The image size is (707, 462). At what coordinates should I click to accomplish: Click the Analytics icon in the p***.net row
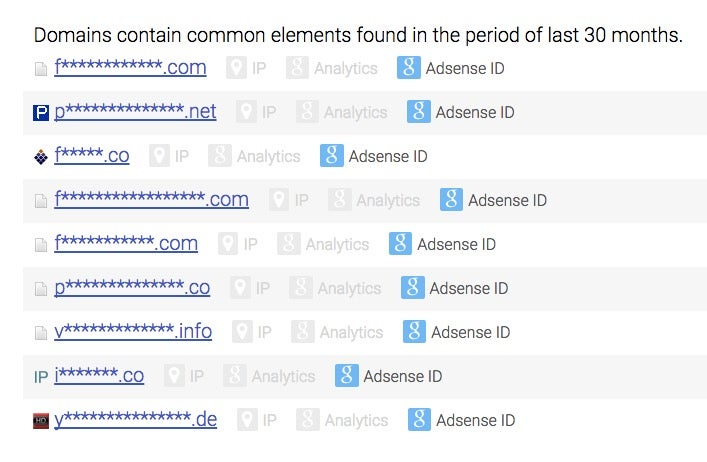(307, 112)
